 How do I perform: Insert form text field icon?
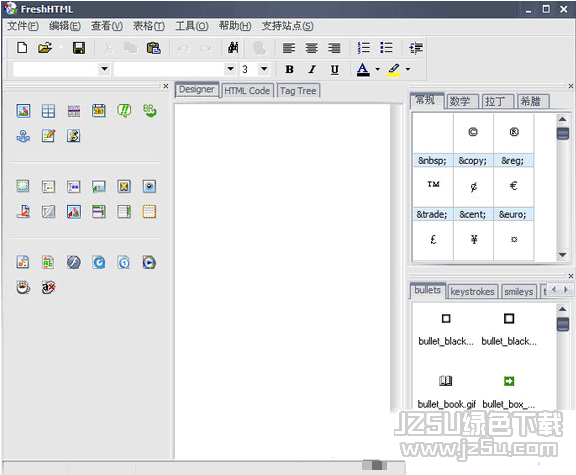pyautogui.click(x=48, y=187)
